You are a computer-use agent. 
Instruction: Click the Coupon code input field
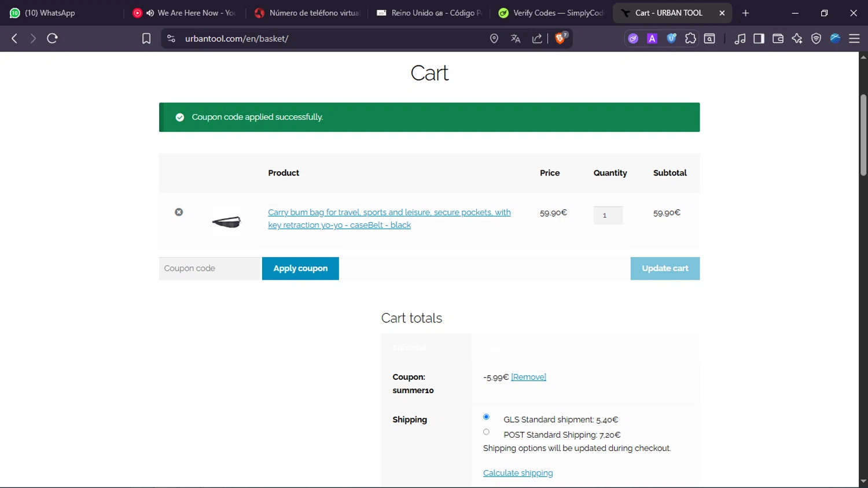coord(209,269)
